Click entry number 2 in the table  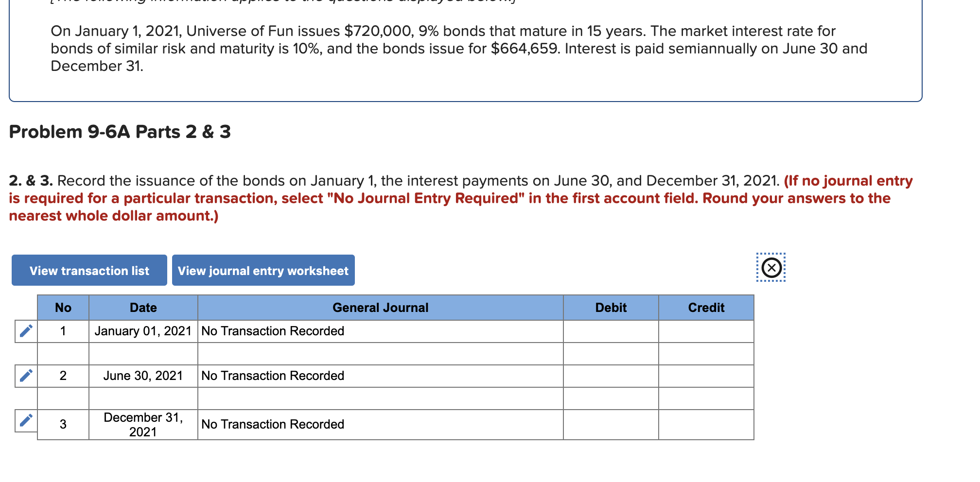pos(63,375)
